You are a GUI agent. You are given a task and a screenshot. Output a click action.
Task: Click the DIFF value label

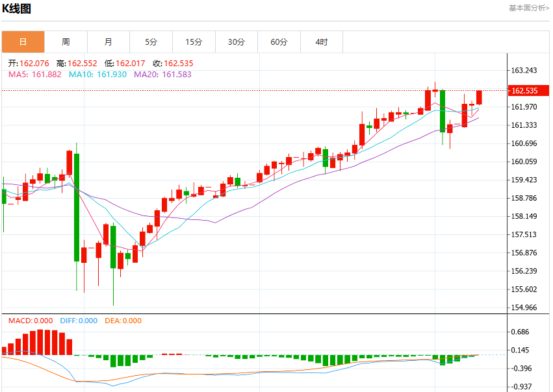coord(79,321)
